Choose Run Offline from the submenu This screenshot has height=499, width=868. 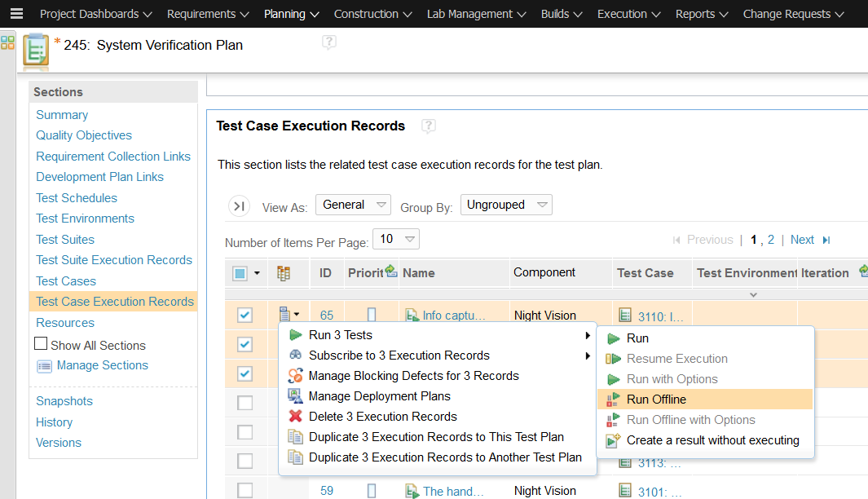(656, 400)
